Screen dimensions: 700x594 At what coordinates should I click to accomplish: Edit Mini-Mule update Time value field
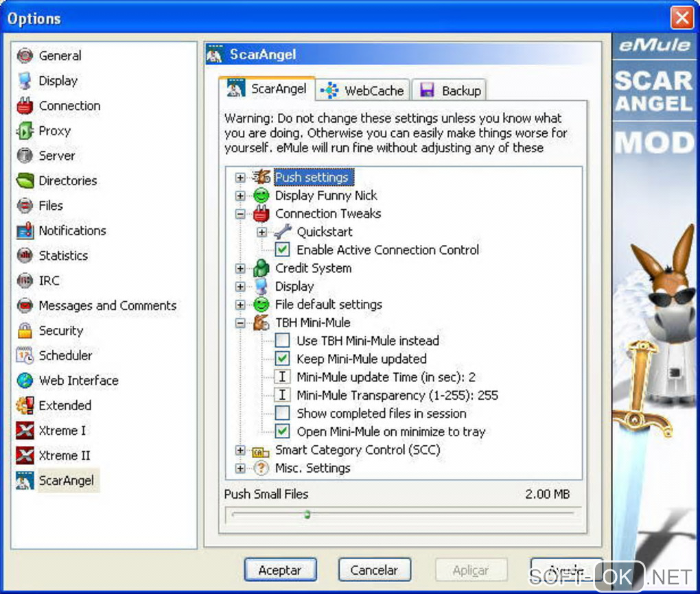(x=386, y=377)
